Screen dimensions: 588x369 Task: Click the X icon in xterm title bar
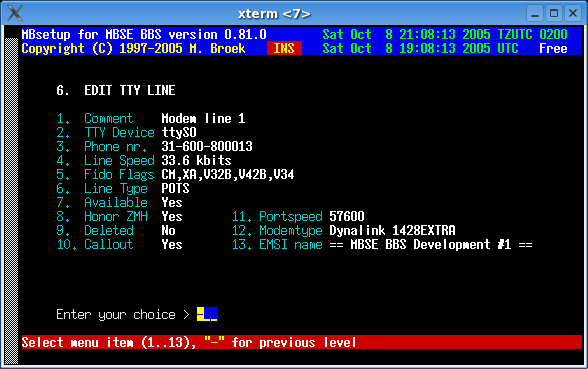(15, 14)
